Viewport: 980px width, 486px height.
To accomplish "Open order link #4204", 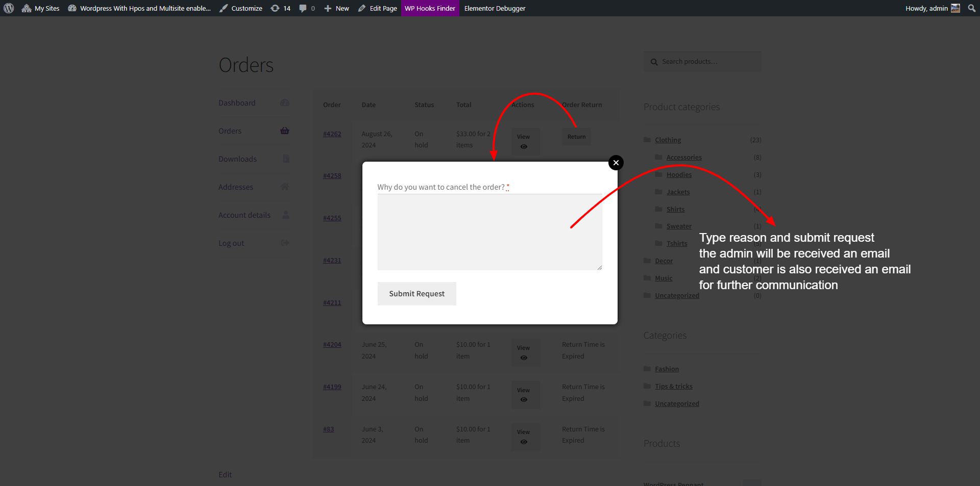I will point(332,345).
